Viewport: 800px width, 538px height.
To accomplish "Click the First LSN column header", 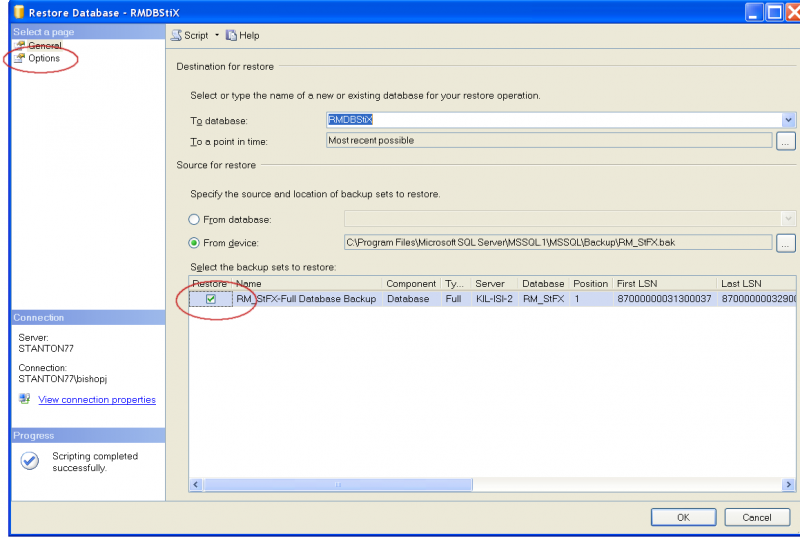I will coord(664,283).
